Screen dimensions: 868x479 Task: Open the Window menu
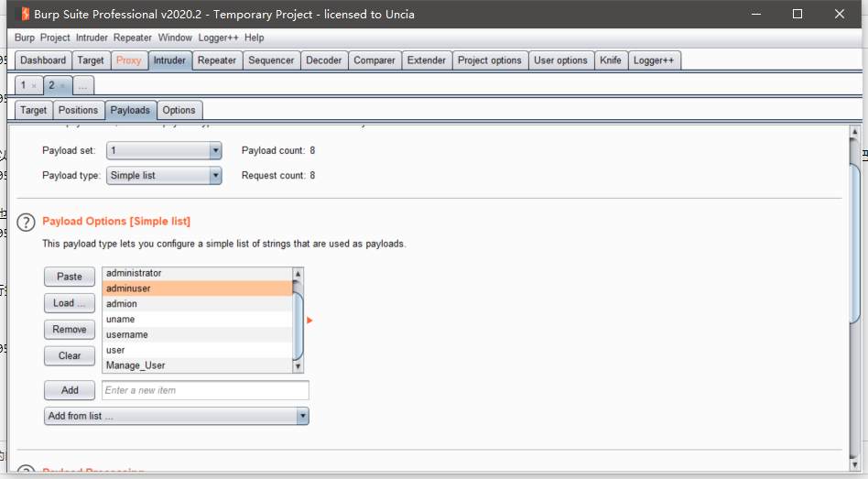pos(175,38)
